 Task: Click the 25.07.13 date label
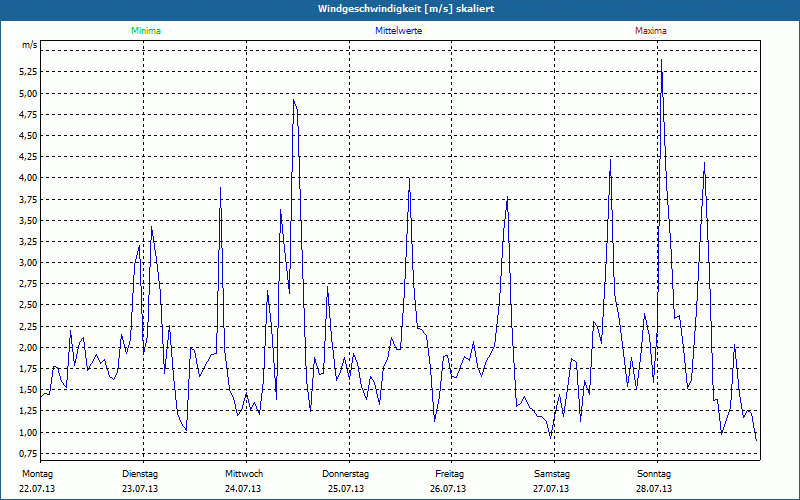[x=346, y=489]
